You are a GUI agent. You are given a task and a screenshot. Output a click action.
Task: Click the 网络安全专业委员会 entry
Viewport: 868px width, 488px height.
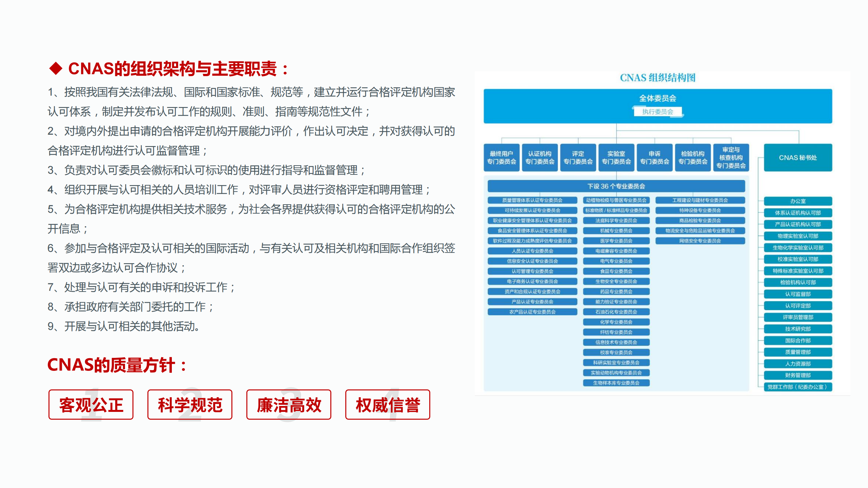(x=700, y=241)
